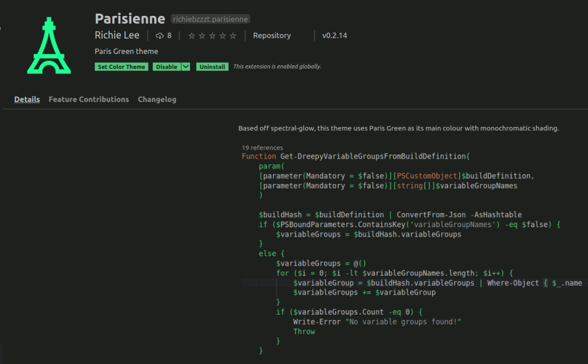The image size is (588, 364).
Task: Click the richiebzzzt.parisienne identifier badge
Action: point(210,19)
